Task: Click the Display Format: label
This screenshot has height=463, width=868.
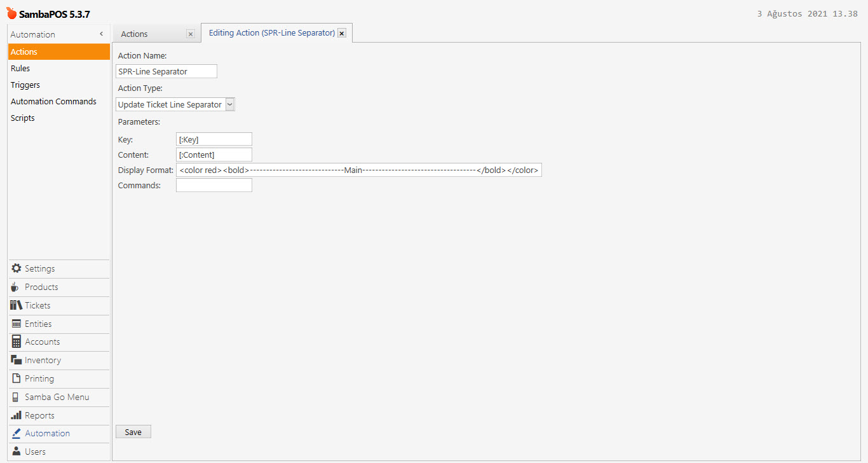Action: [x=146, y=170]
